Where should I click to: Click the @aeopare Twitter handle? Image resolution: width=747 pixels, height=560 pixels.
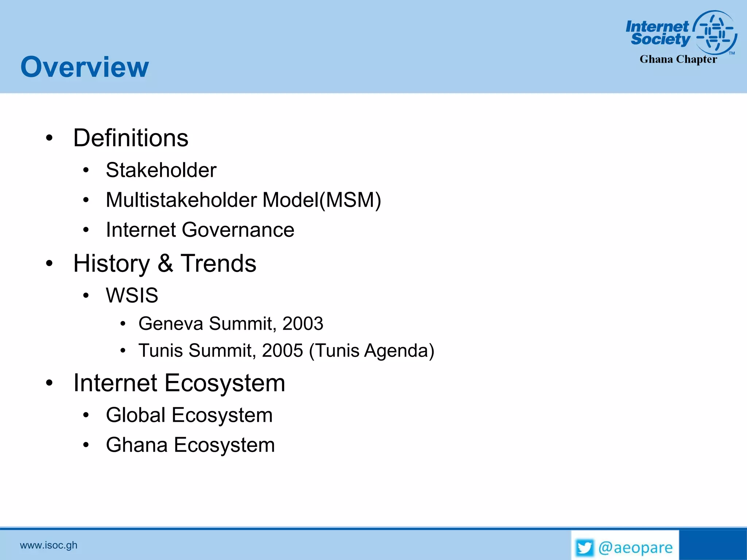pyautogui.click(x=635, y=548)
